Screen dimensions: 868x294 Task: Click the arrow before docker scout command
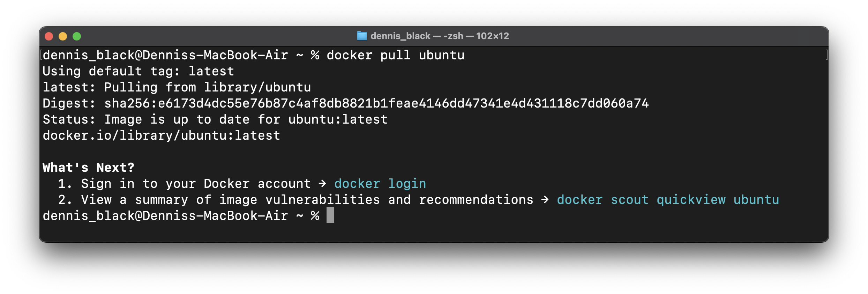(x=545, y=200)
